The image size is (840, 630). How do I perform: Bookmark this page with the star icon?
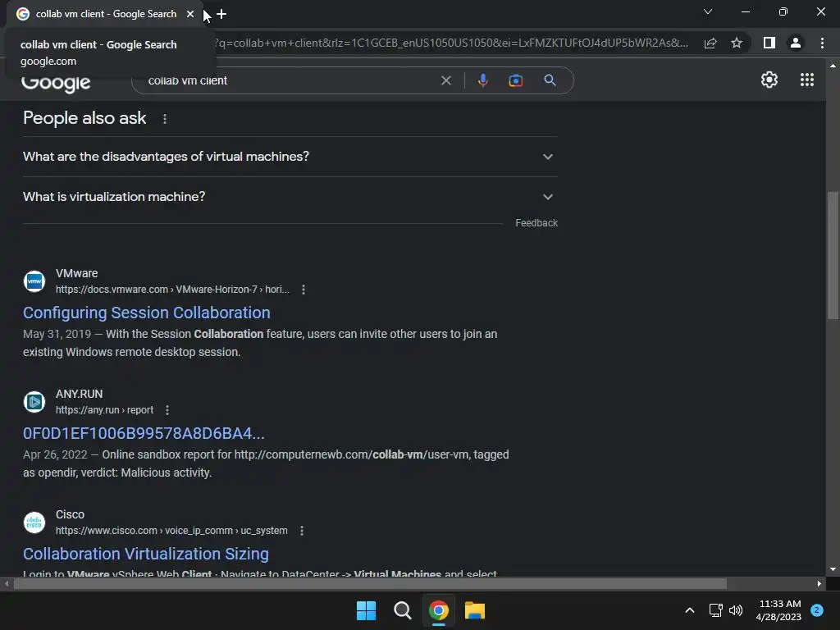tap(737, 43)
